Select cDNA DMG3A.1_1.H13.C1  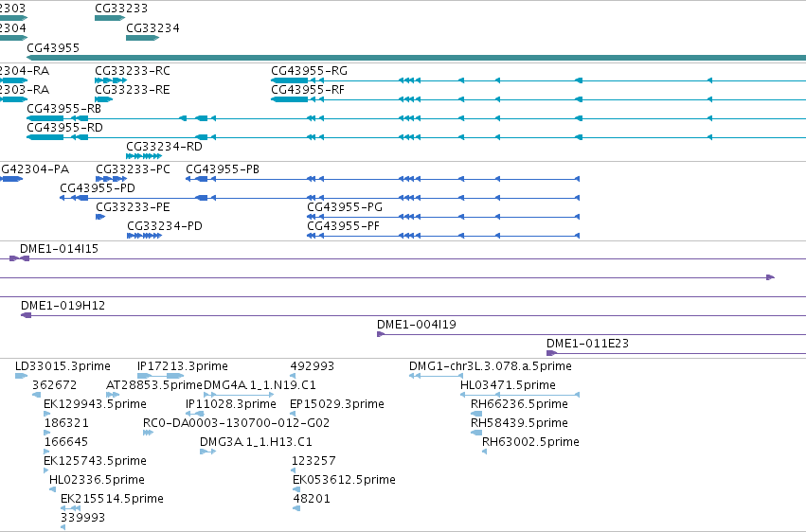256,443
